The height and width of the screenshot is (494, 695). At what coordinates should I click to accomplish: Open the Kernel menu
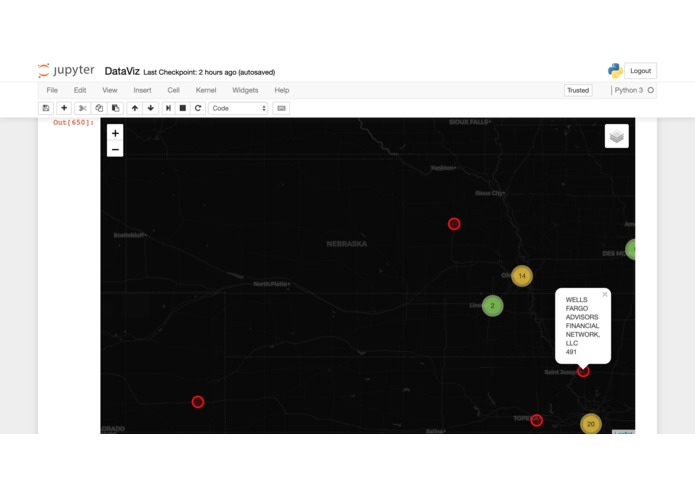point(206,90)
